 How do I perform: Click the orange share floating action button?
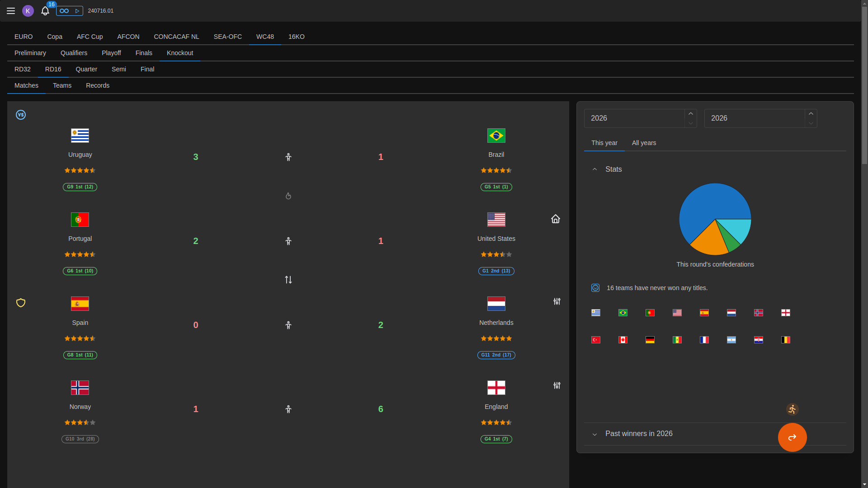(792, 437)
